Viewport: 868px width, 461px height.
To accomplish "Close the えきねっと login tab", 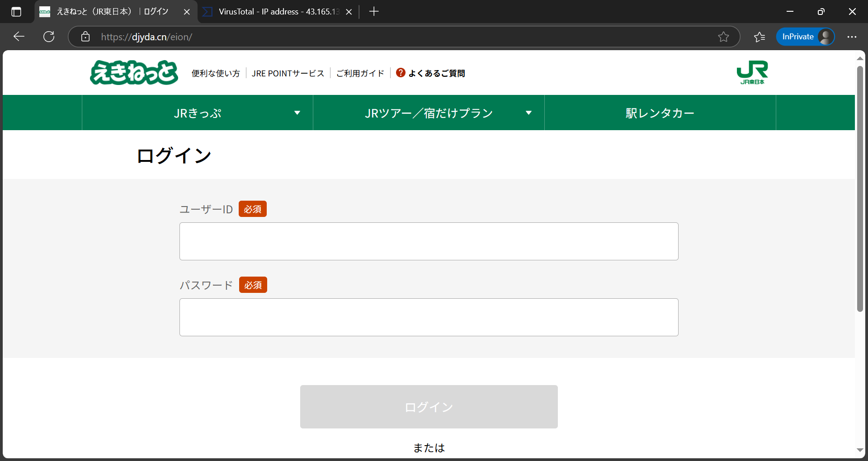I will point(187,12).
